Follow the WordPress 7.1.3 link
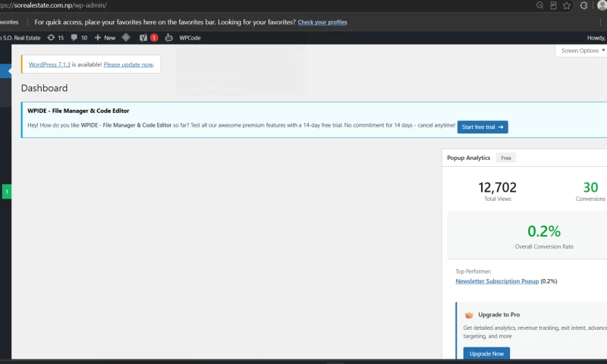Image resolution: width=607 pixels, height=364 pixels. (49, 64)
